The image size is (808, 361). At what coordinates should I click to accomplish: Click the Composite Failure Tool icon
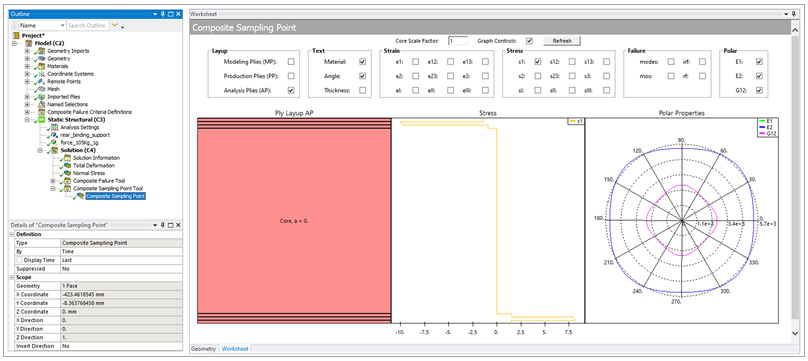click(x=68, y=181)
